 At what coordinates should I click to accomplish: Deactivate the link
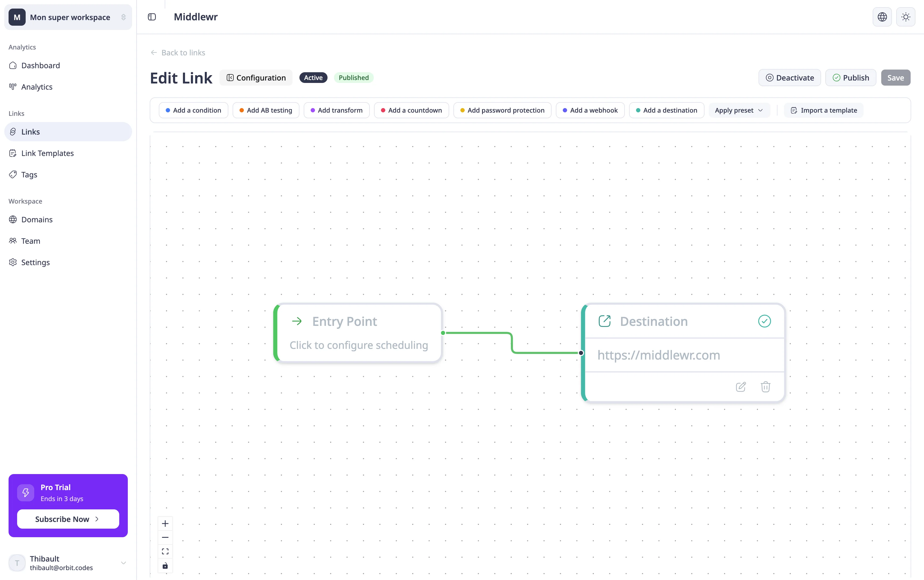[x=790, y=78]
